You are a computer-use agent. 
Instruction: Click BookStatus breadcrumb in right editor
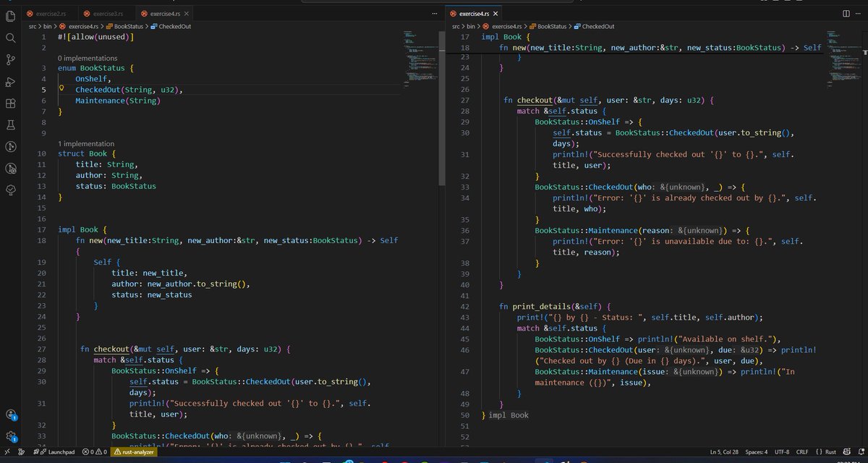[x=548, y=26]
